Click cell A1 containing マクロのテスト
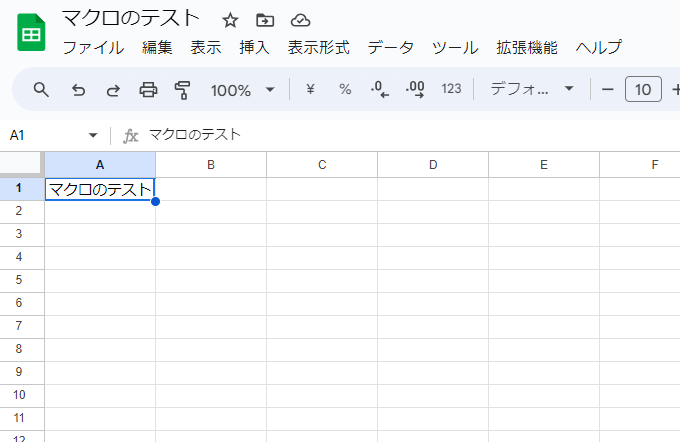This screenshot has height=442, width=680. tap(100, 189)
